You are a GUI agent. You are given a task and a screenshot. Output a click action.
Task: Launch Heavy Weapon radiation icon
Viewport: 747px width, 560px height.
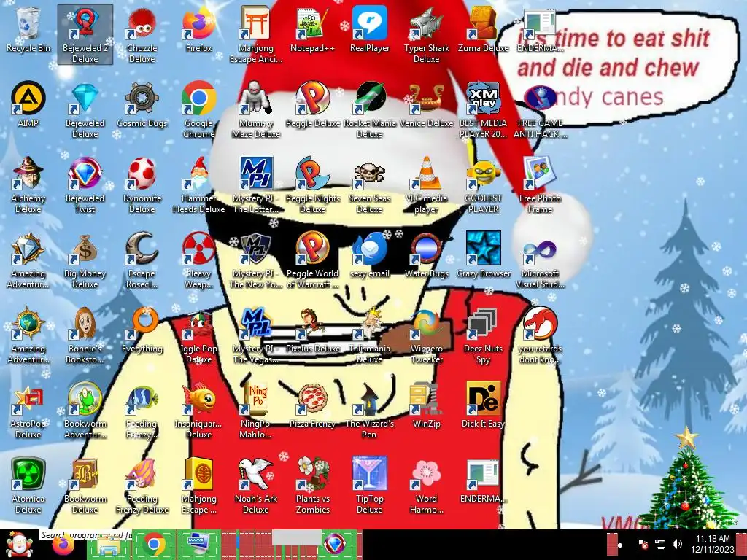(198, 260)
